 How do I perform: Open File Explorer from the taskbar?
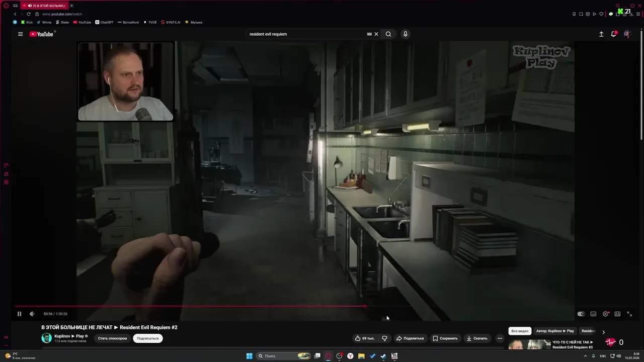point(361,356)
